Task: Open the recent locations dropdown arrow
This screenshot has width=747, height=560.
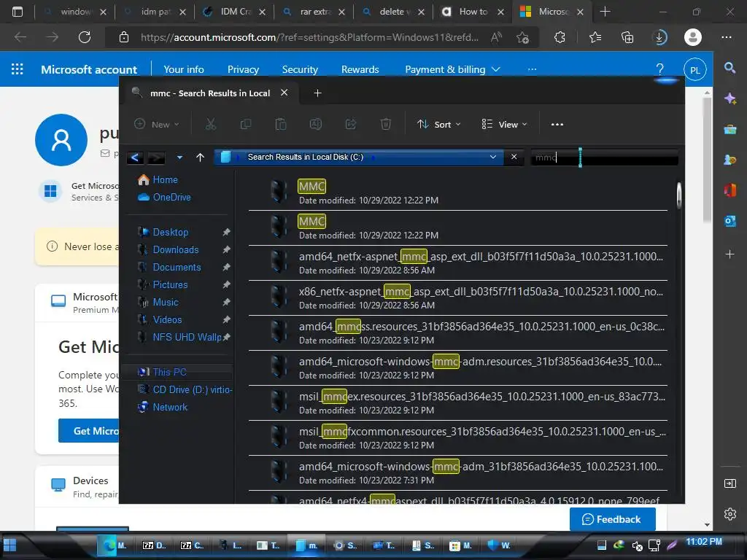Action: 179,157
